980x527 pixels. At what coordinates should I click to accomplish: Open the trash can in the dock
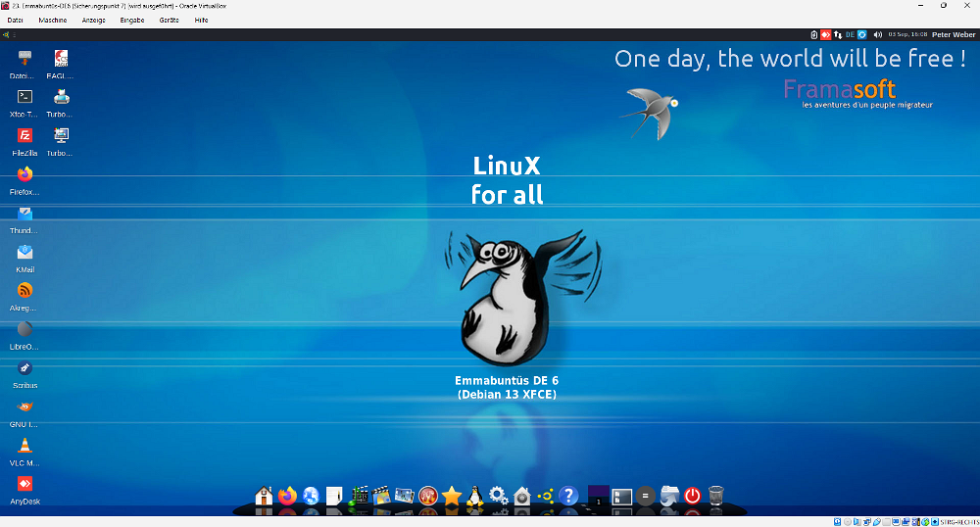tap(716, 496)
